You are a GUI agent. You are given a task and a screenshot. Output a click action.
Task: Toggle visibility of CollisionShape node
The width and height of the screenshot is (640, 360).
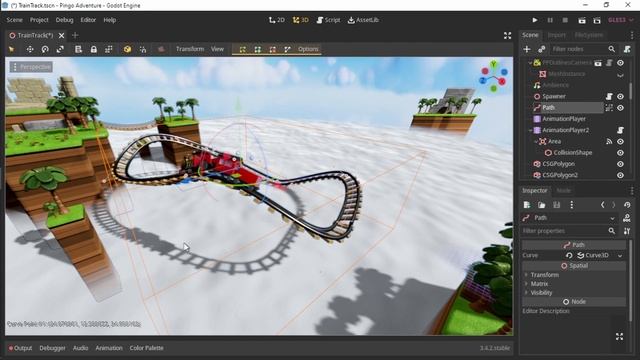620,153
